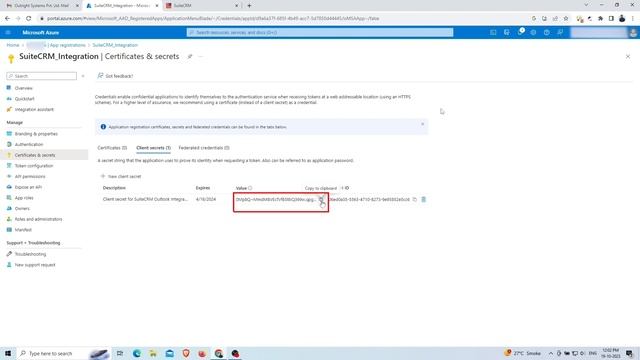The width and height of the screenshot is (640, 360).
Task: Click the Got feedback? link
Action: coord(115,76)
